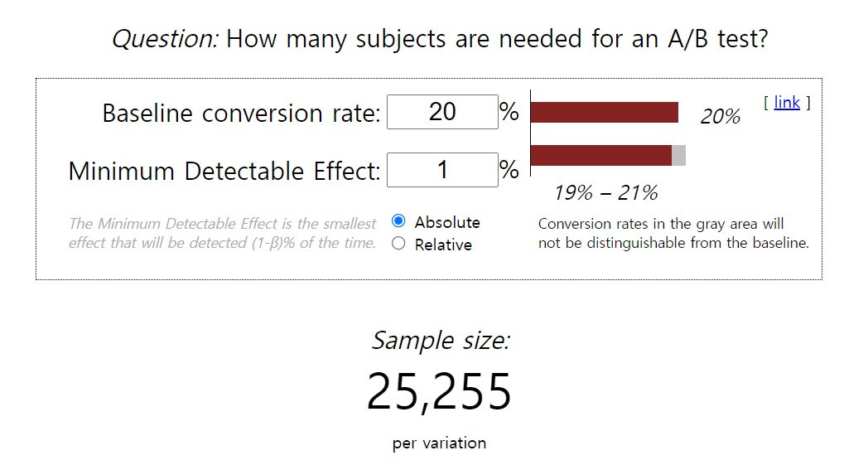868x465 pixels.
Task: Click the 'Sample size:' heading
Action: click(440, 341)
